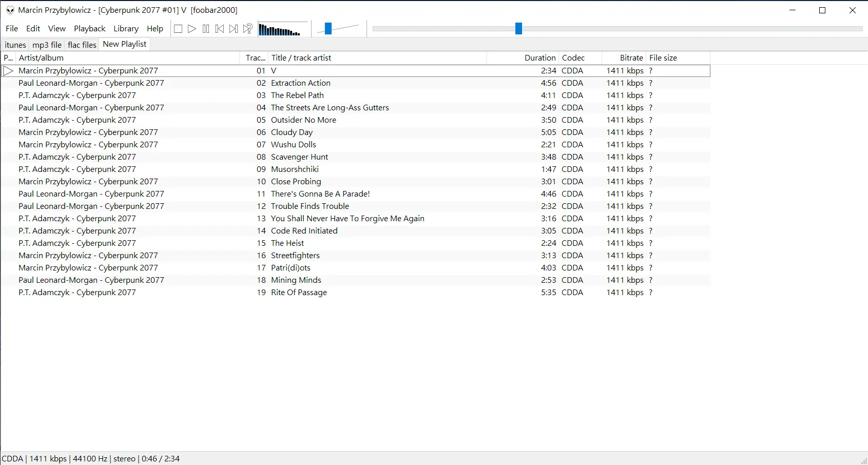The height and width of the screenshot is (465, 868).
Task: Open the Library menu
Action: point(126,29)
